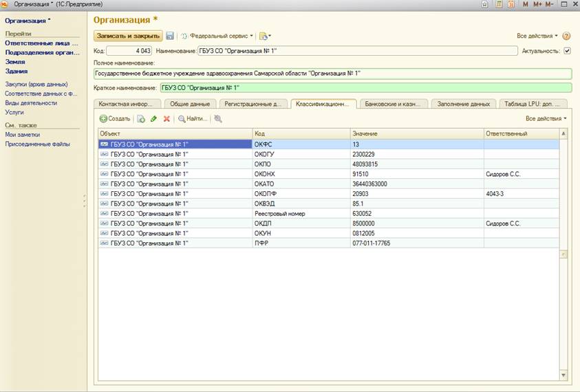This screenshot has height=392, width=580.
Task: Toggle the Актуальность checkbox
Action: pos(567,50)
